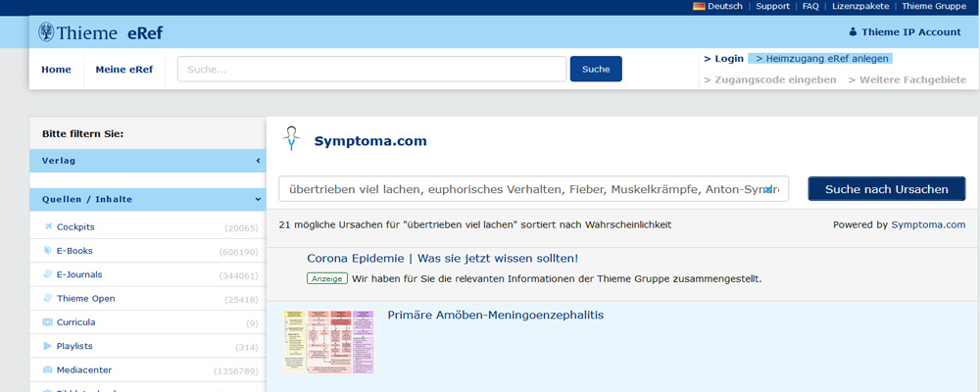Open the Support link in the top bar

772,6
